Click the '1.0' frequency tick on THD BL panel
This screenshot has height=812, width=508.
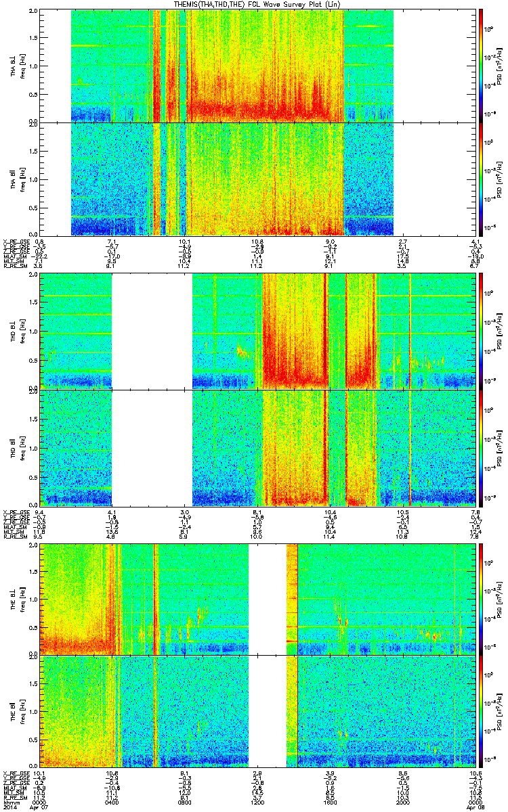33,332
